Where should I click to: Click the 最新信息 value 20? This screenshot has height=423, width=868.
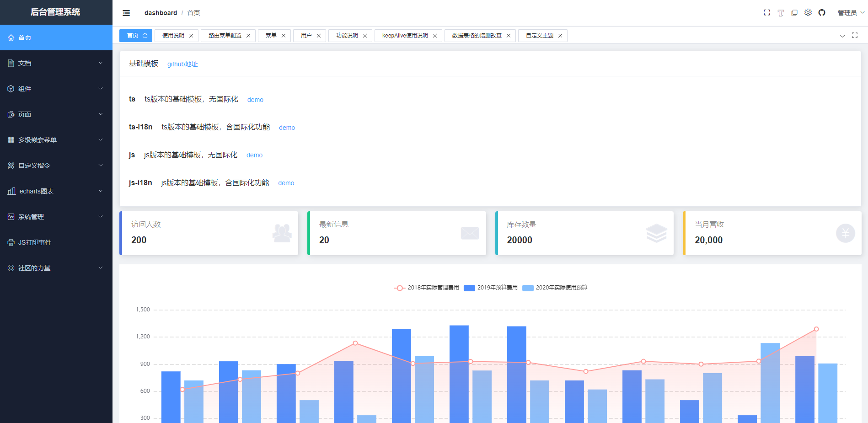tap(324, 240)
